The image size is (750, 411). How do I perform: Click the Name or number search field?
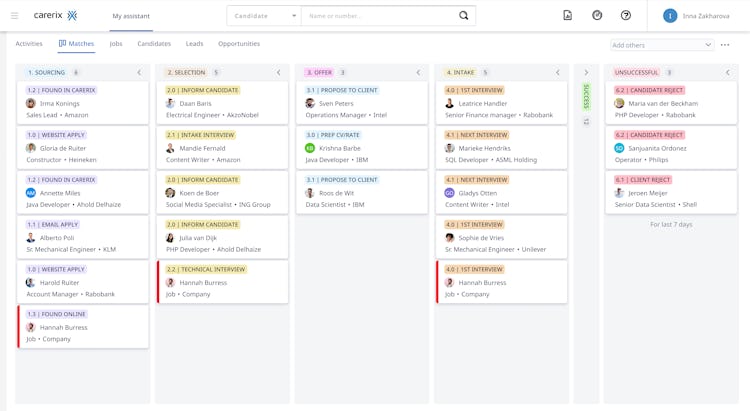pos(378,16)
